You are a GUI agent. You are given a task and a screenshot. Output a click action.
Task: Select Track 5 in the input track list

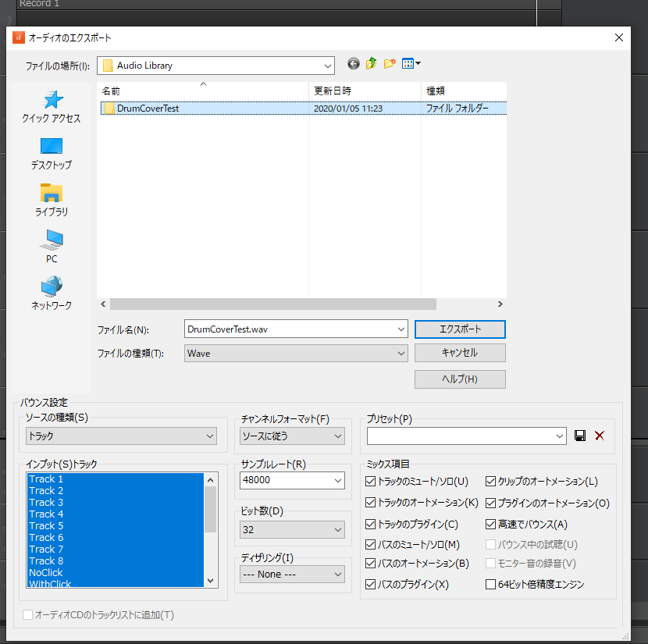pyautogui.click(x=116, y=526)
